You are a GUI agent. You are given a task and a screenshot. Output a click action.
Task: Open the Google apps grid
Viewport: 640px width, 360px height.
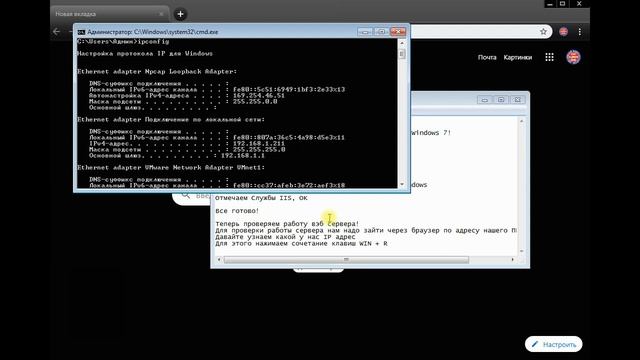pos(549,57)
